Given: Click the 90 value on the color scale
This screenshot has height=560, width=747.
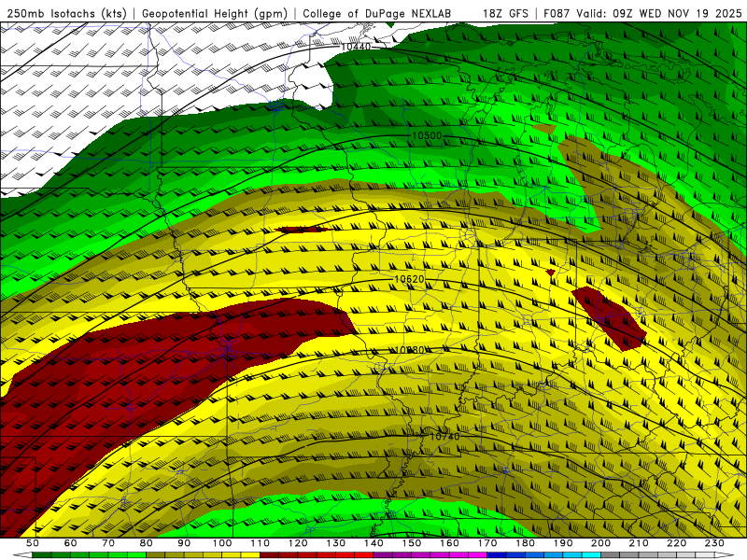Looking at the screenshot, I should pos(184,543).
